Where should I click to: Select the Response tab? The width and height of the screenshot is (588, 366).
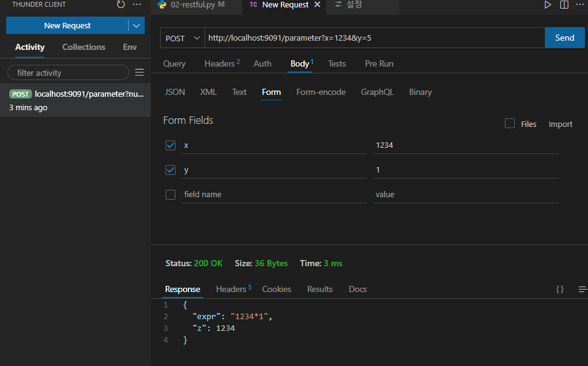coord(182,290)
